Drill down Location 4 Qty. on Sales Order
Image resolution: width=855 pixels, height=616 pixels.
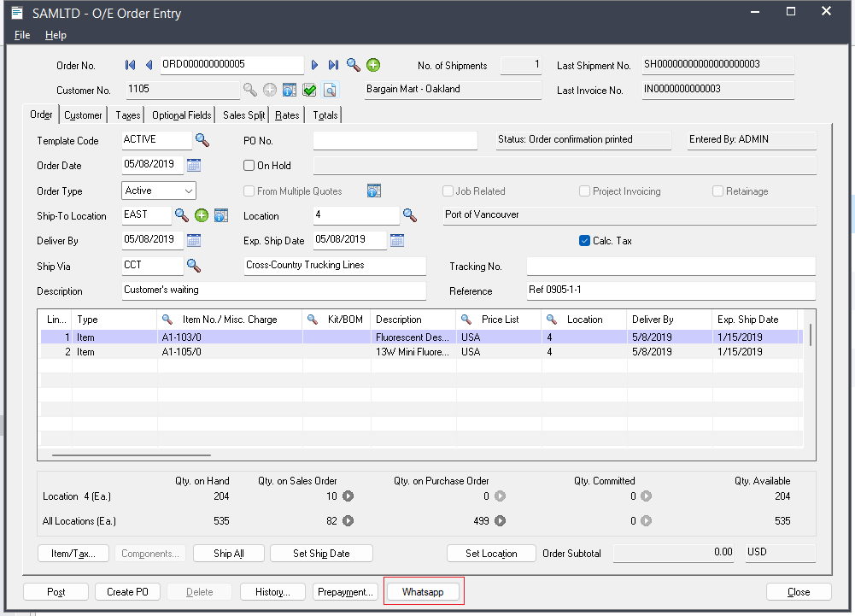[348, 496]
